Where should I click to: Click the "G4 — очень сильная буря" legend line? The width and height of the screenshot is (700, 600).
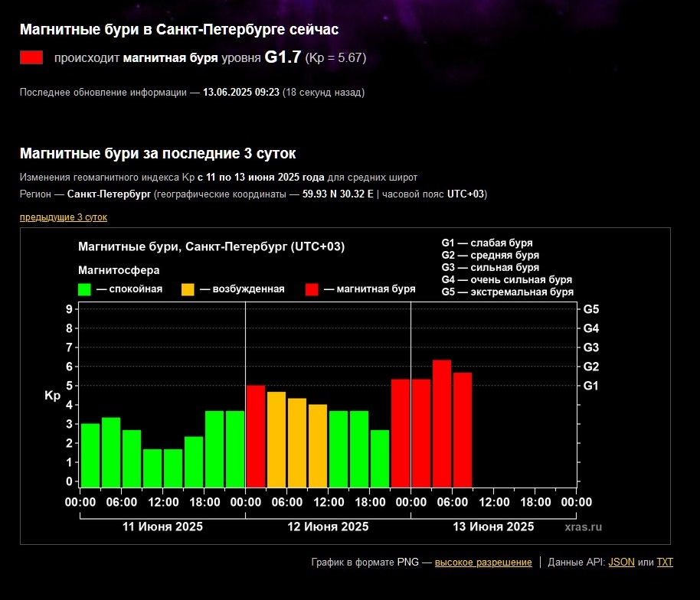[507, 279]
